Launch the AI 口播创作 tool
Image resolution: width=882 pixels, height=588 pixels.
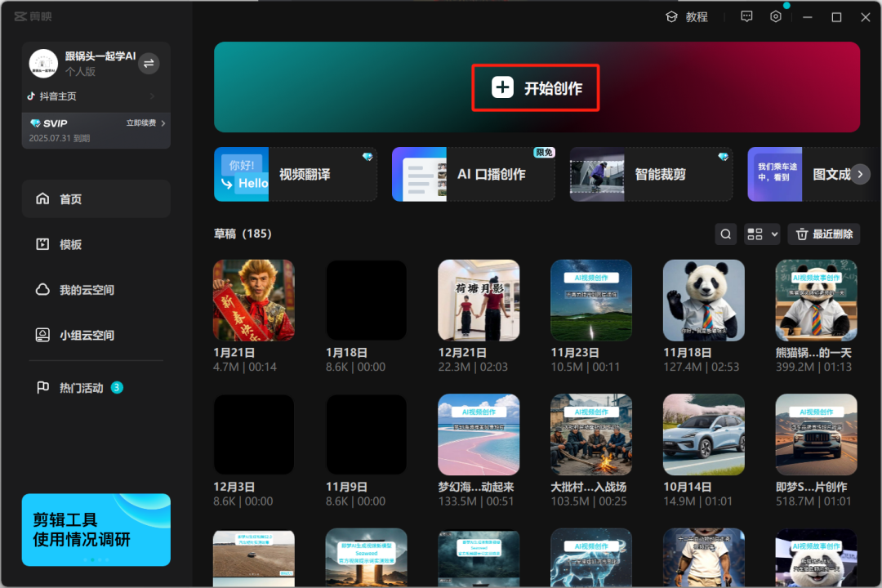click(x=473, y=174)
